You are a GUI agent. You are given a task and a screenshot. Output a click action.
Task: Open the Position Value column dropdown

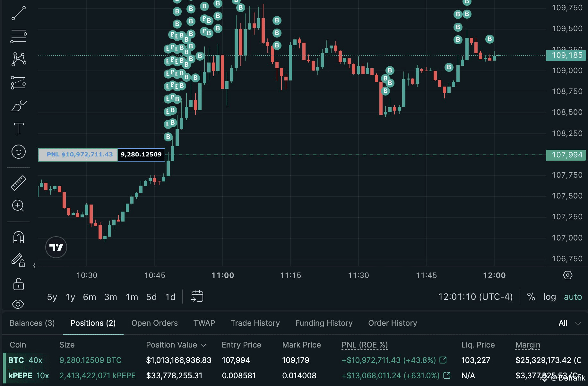[204, 345]
